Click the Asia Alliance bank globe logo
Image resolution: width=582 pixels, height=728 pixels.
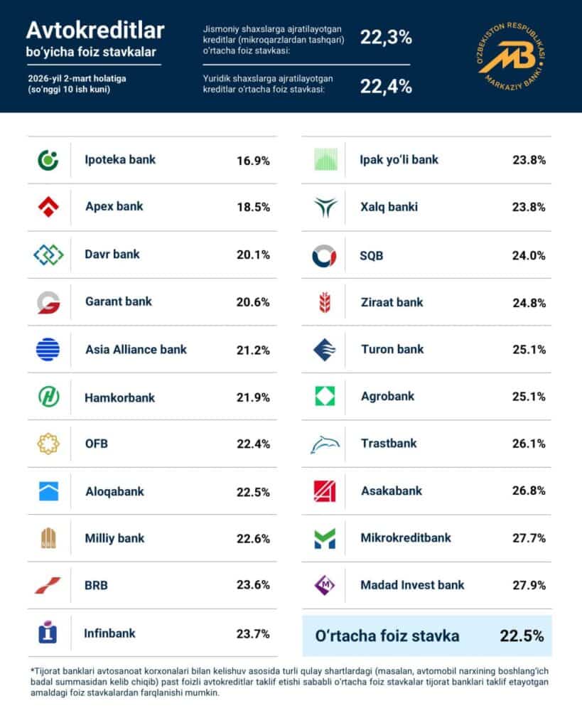(48, 349)
